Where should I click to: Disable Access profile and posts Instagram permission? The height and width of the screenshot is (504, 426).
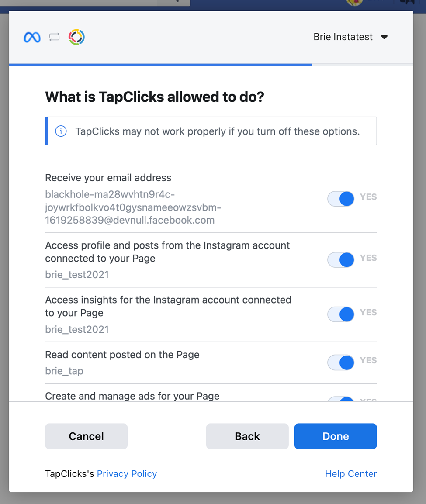(x=341, y=260)
